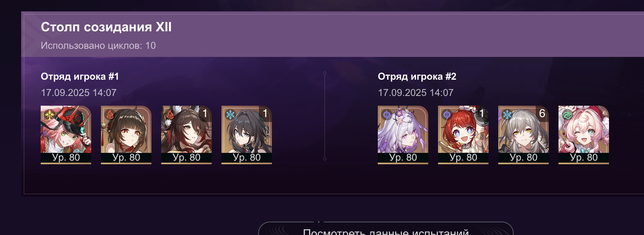The width and height of the screenshot is (644, 235).
Task: Open the lavender-haired character card in squad 2
Action: click(403, 135)
